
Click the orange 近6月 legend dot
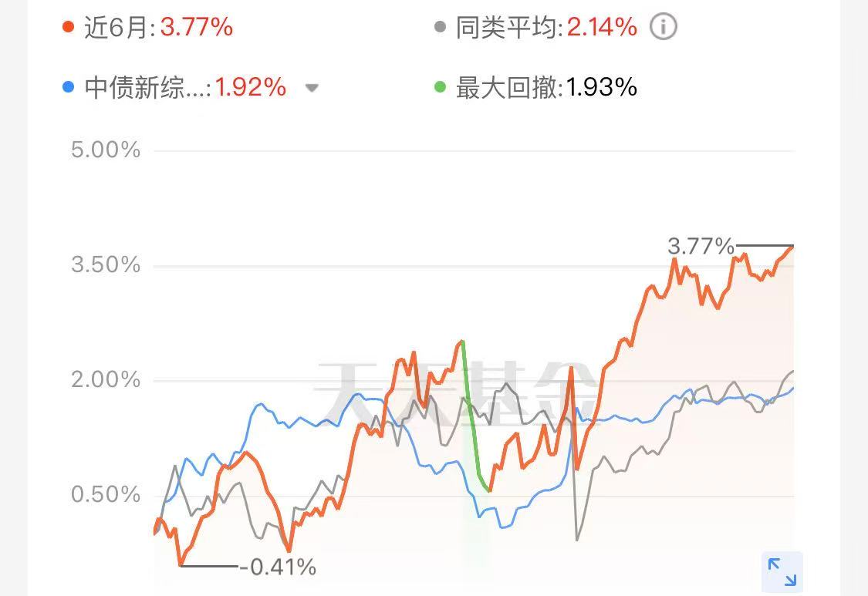click(x=68, y=26)
